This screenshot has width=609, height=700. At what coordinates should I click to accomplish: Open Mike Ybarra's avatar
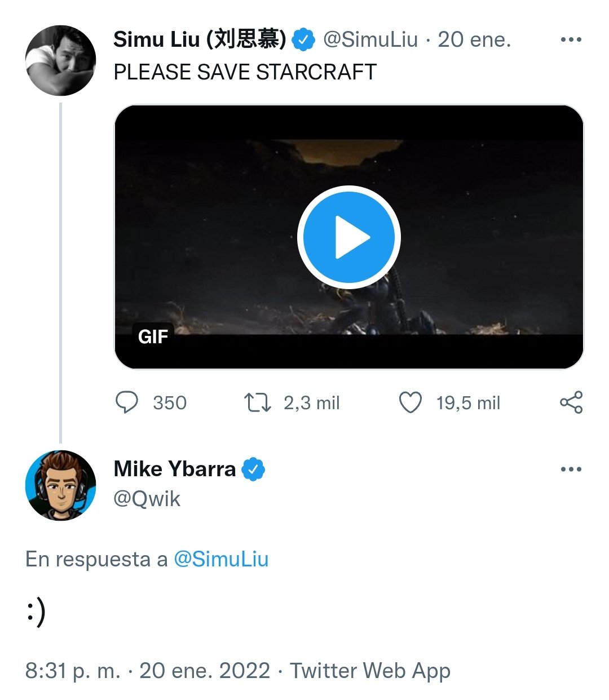point(60,485)
